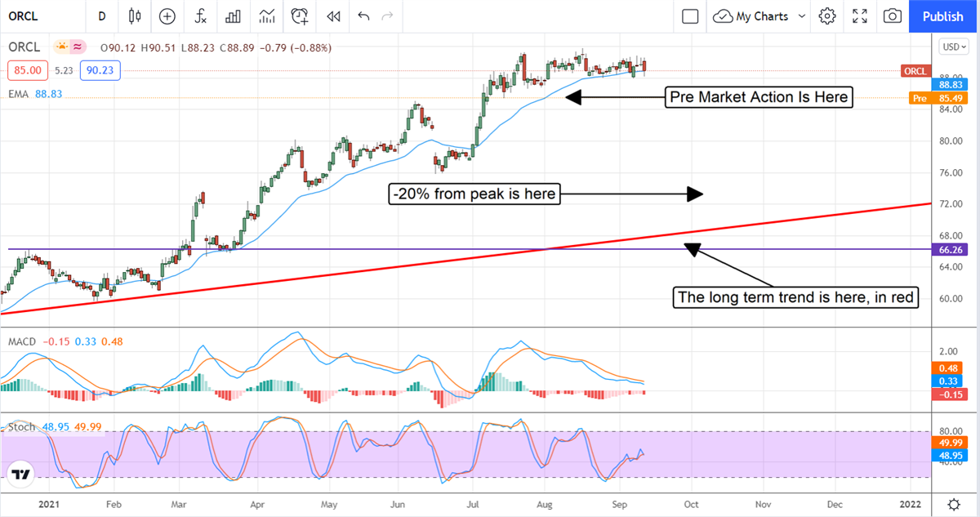Select the red long-term trend line
This screenshot has width=980, height=517.
[465, 258]
